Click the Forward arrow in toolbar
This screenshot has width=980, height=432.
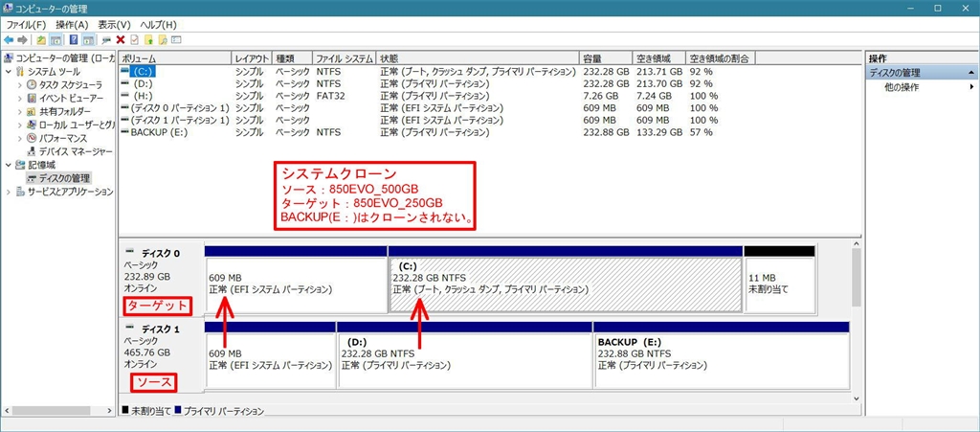coord(23,40)
